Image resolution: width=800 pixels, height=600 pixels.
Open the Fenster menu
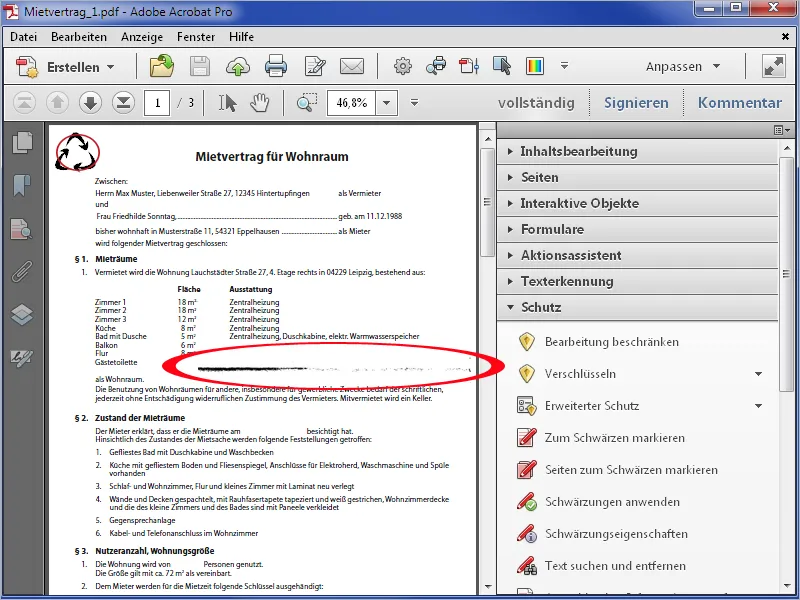click(196, 37)
